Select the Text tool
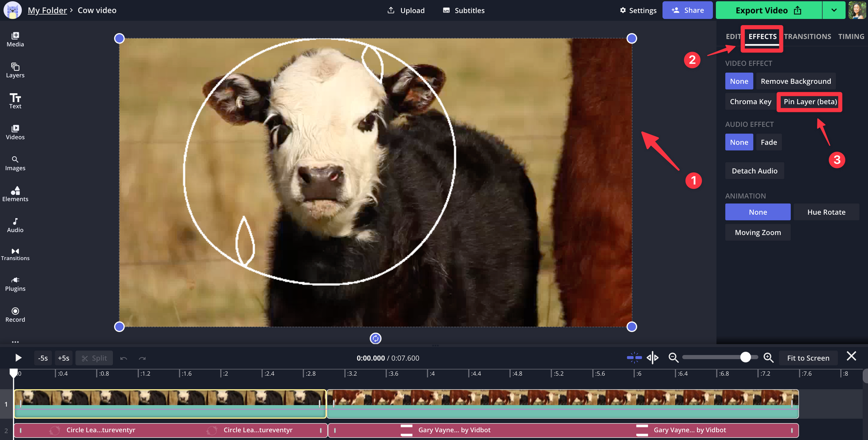The height and width of the screenshot is (440, 868). pos(15,101)
